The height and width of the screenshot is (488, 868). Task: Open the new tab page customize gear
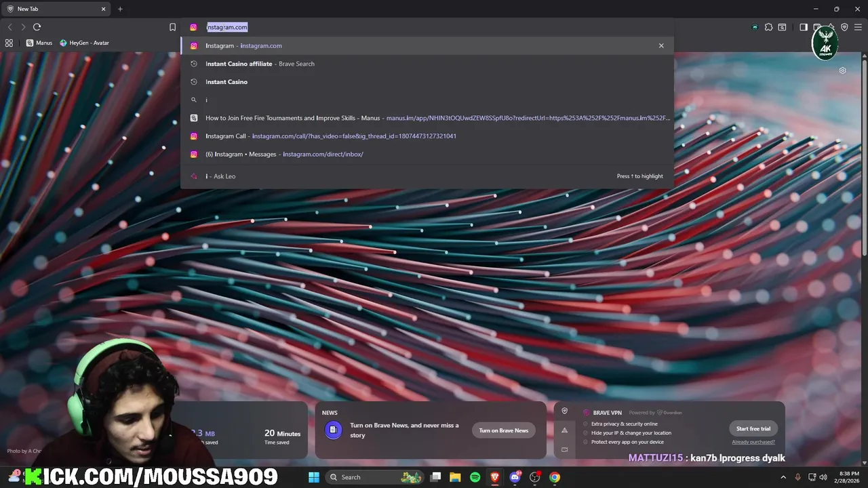(842, 70)
